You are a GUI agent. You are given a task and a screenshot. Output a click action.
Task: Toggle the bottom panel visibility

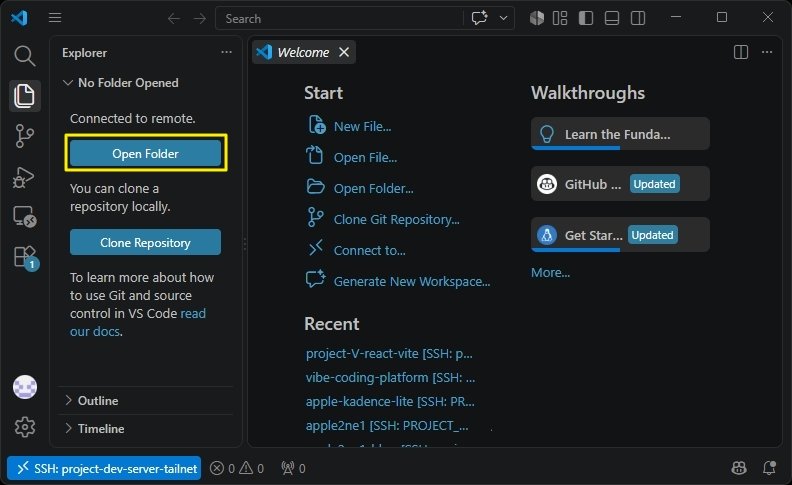pos(612,18)
